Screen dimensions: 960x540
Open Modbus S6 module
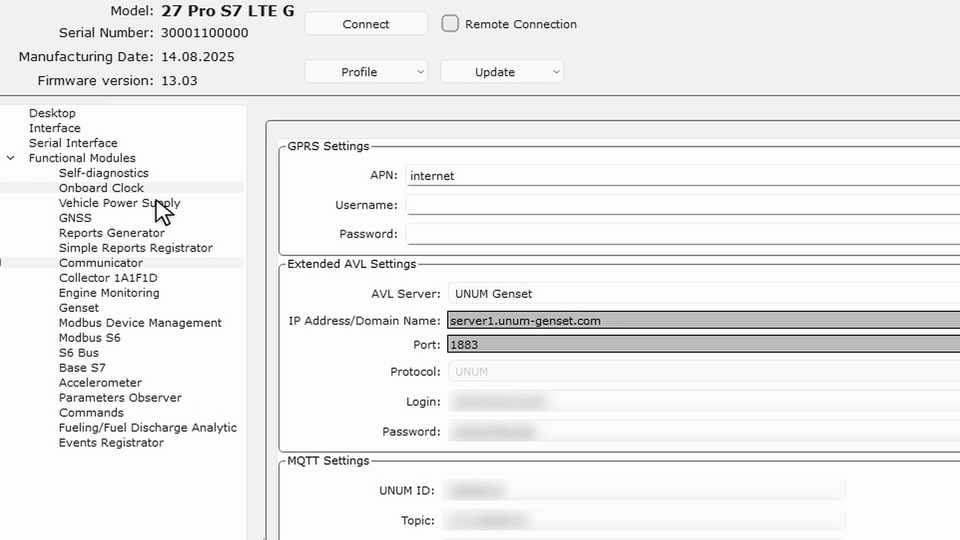click(x=89, y=338)
